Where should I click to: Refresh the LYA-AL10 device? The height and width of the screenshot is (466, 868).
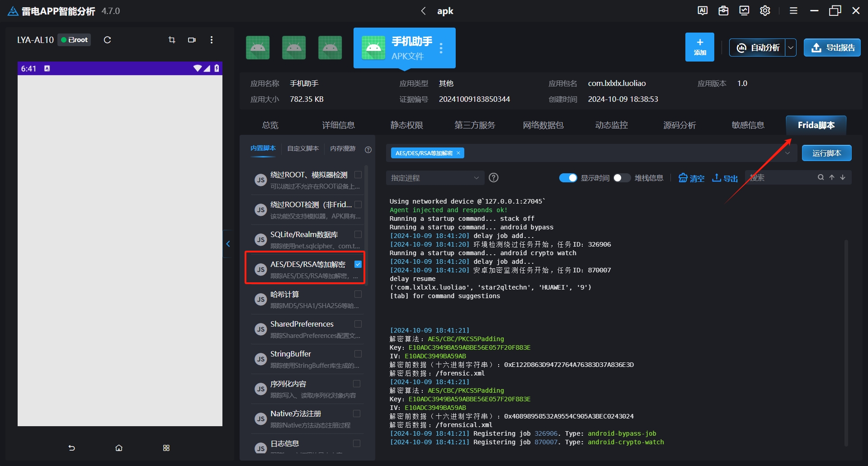107,40
